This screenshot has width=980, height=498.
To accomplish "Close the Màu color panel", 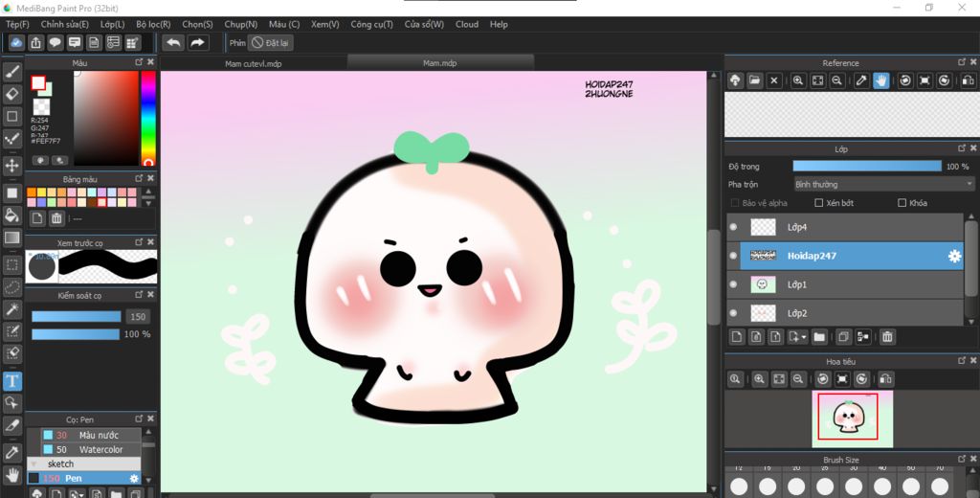I will click(150, 62).
